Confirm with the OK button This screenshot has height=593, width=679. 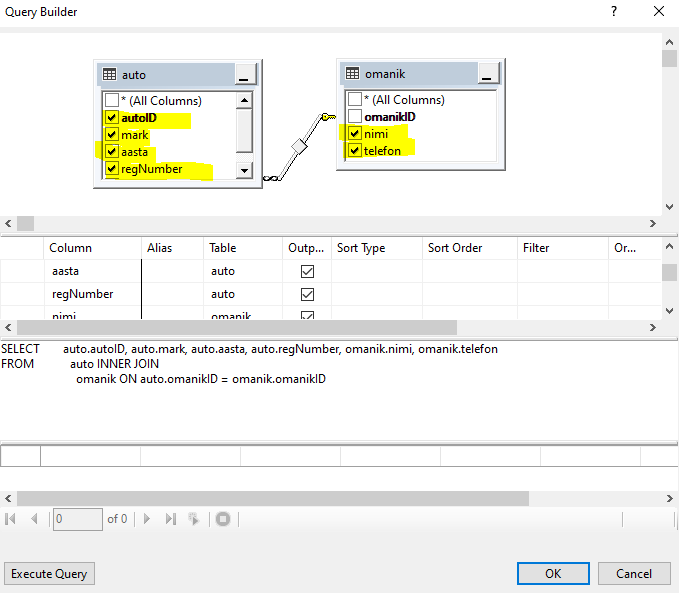pyautogui.click(x=553, y=573)
